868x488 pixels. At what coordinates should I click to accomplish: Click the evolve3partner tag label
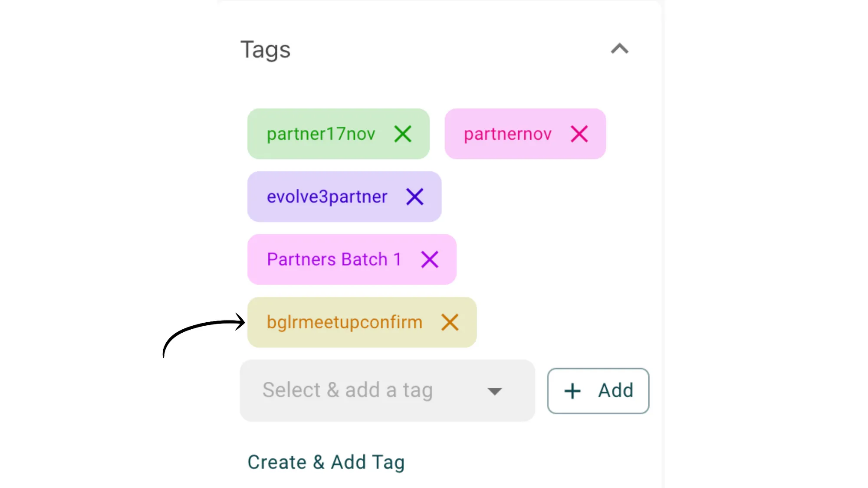[327, 197]
